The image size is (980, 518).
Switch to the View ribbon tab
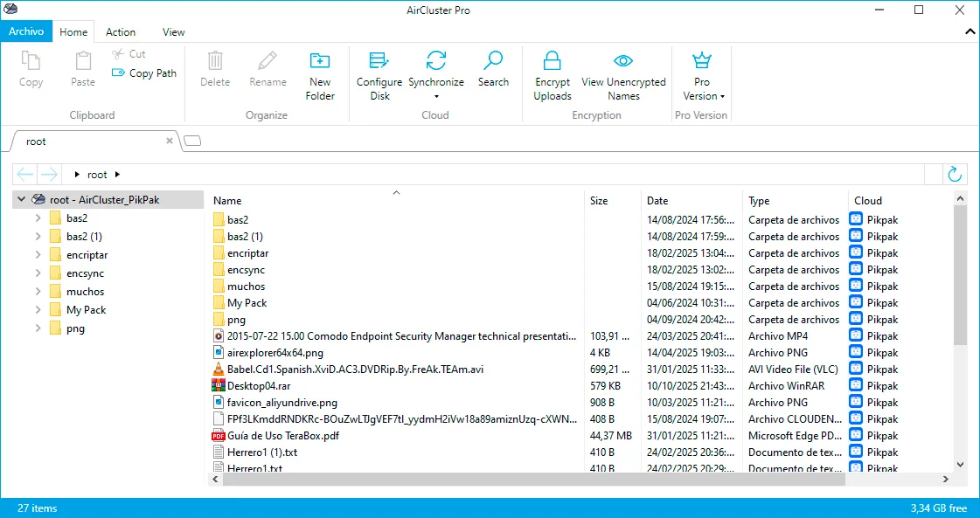click(173, 31)
